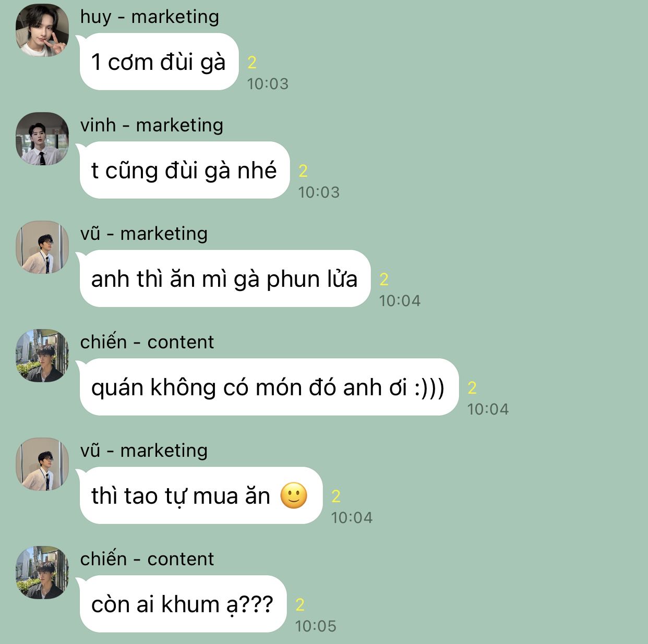Tap the 'còn ai khum ạ???' message
648x644 pixels.
[183, 604]
